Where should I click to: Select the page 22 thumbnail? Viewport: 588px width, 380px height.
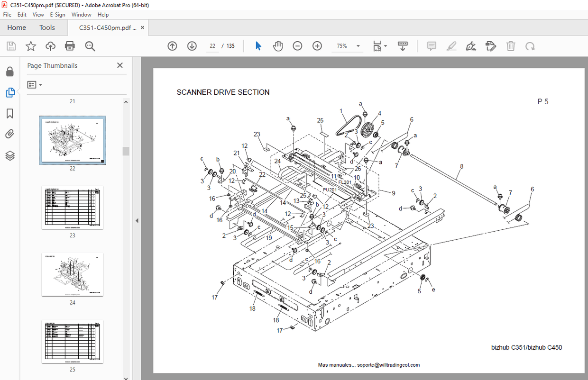click(x=73, y=140)
